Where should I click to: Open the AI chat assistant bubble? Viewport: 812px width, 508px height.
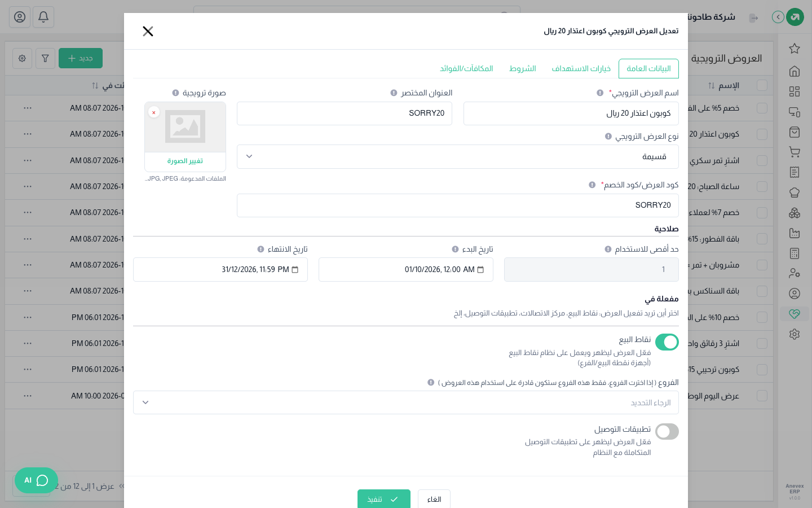[x=36, y=480]
